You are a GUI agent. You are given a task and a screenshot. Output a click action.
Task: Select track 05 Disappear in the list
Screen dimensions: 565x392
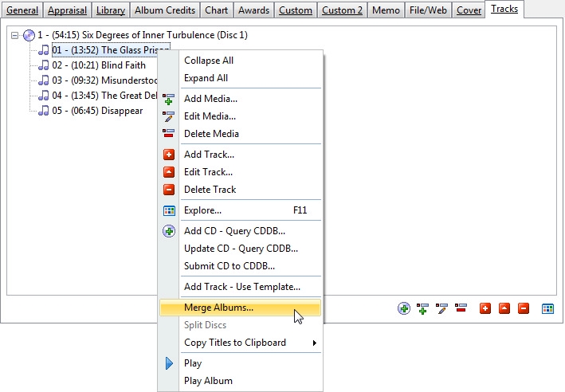pos(97,111)
